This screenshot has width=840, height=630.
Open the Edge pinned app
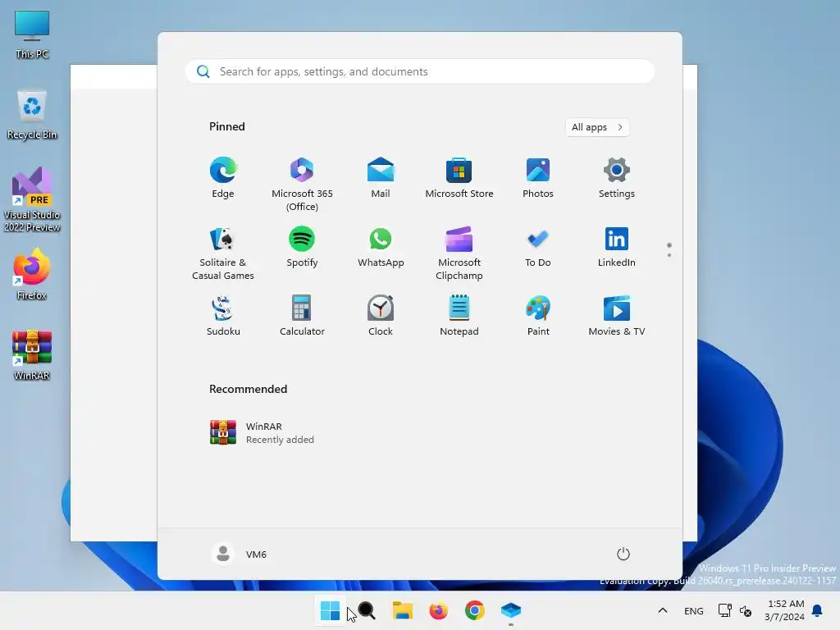[223, 177]
